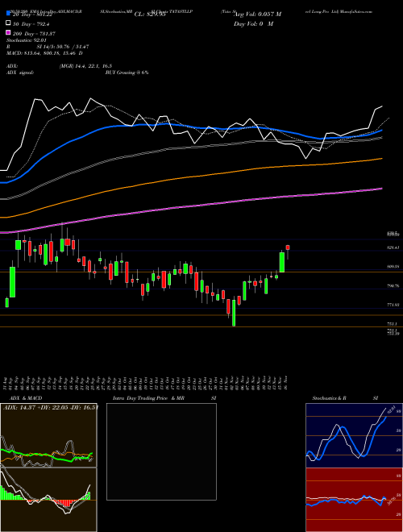Click the 'CL: 829.95' closing price label
403x532 pixels.
coord(150,15)
